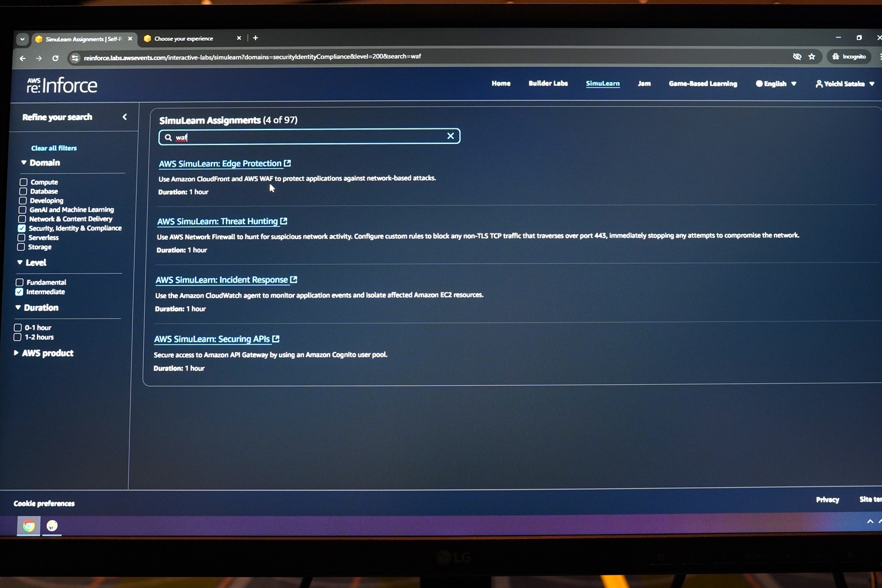Expand the AWS product filter section

[44, 353]
